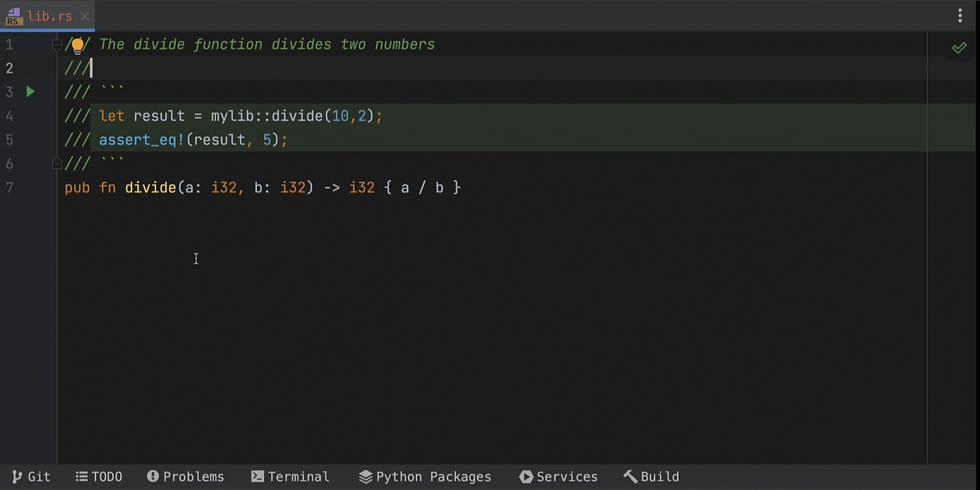This screenshot has width=980, height=490.
Task: Run the doctest using green play arrow
Action: click(30, 92)
